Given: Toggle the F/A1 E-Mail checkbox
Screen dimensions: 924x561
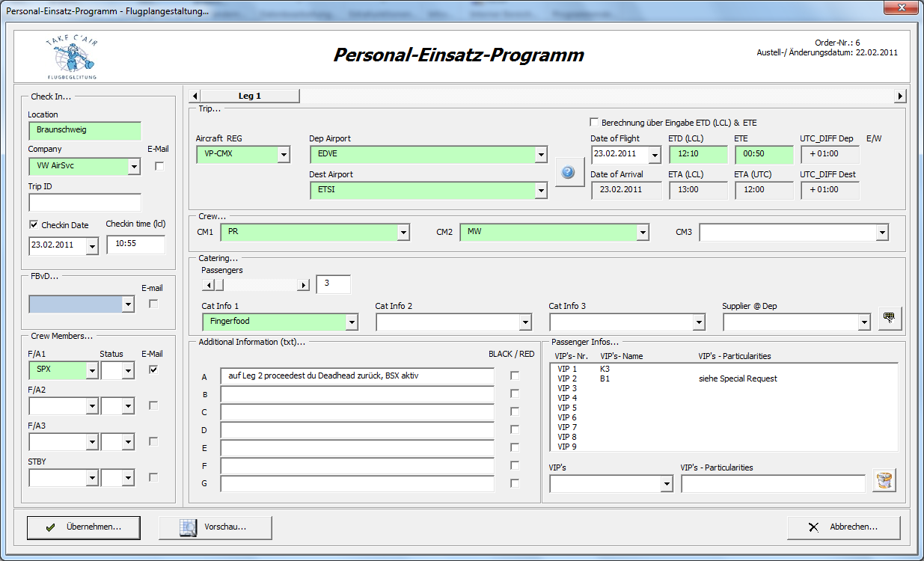Looking at the screenshot, I should pos(153,370).
